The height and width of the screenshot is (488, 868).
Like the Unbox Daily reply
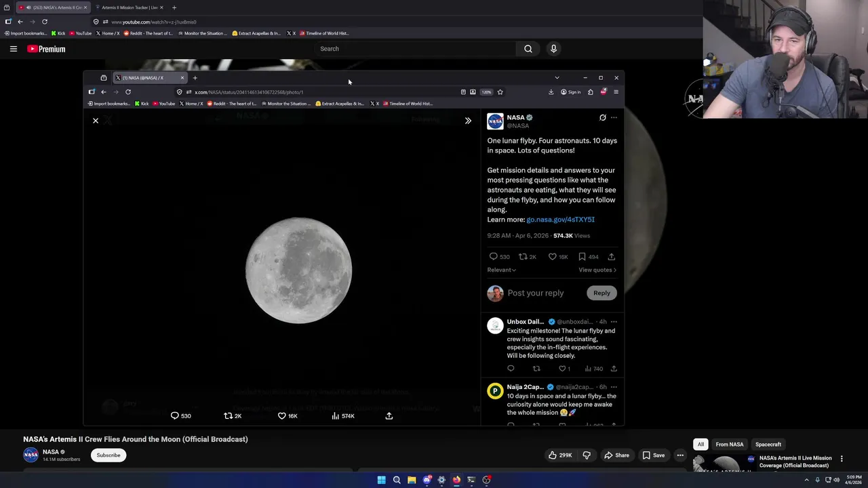[x=562, y=369]
